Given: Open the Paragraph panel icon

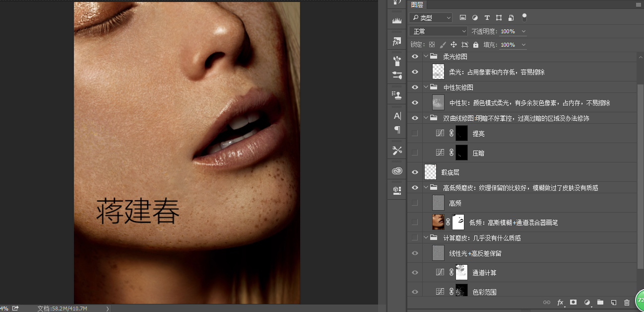Looking at the screenshot, I should click(x=397, y=130).
